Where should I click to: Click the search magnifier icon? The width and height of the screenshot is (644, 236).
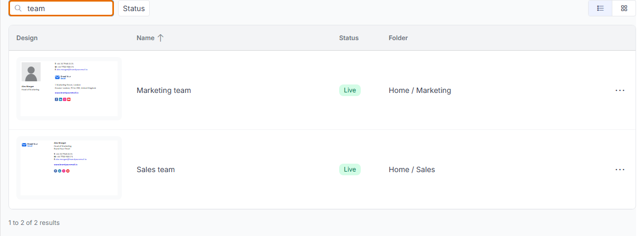tap(18, 8)
